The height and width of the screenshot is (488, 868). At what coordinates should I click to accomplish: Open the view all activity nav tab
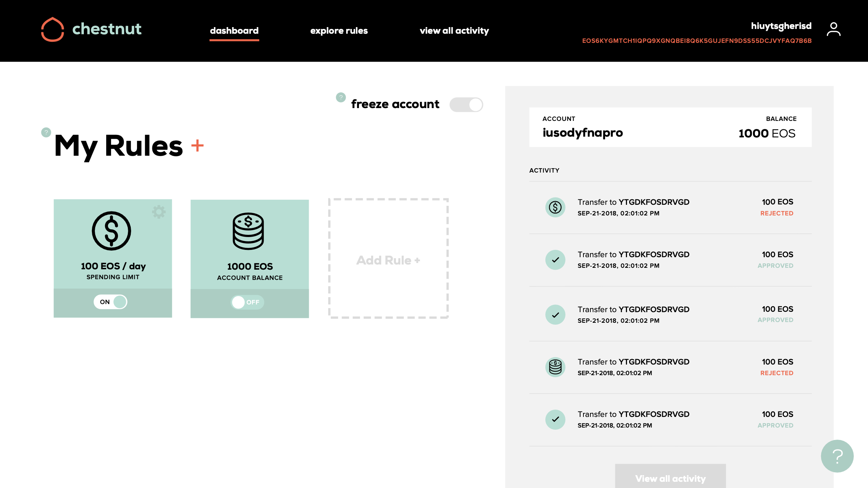tap(454, 31)
